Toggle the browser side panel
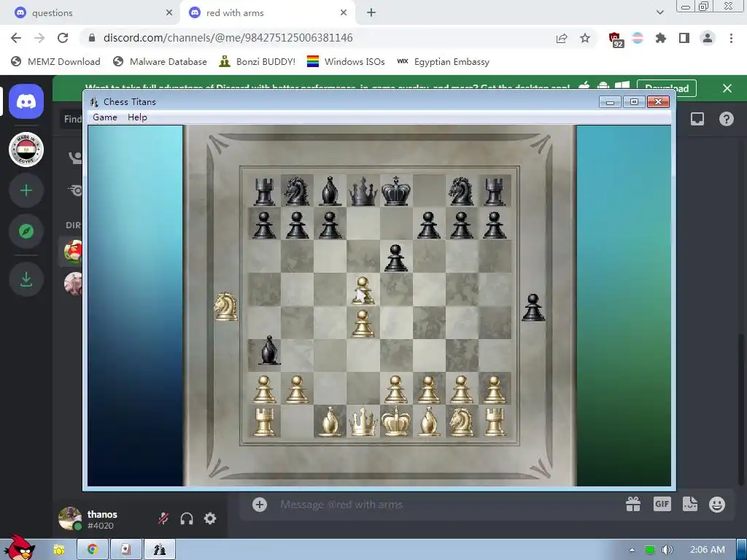Screen dimensions: 747x560 point(684,38)
